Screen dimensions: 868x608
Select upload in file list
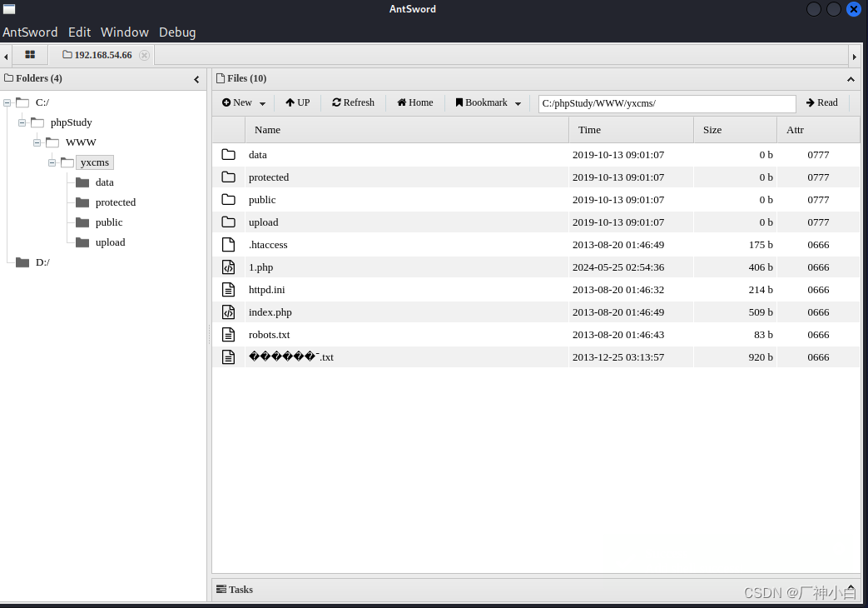[264, 222]
